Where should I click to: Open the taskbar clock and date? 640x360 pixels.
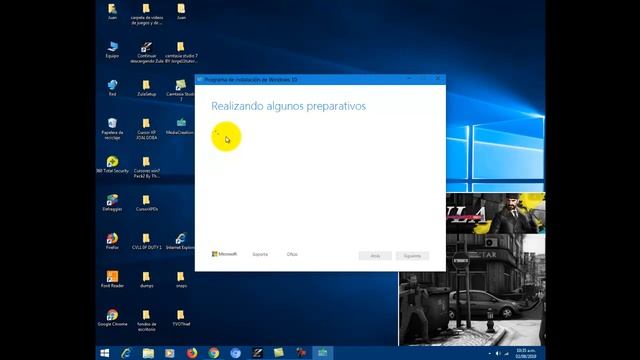pyautogui.click(x=526, y=353)
